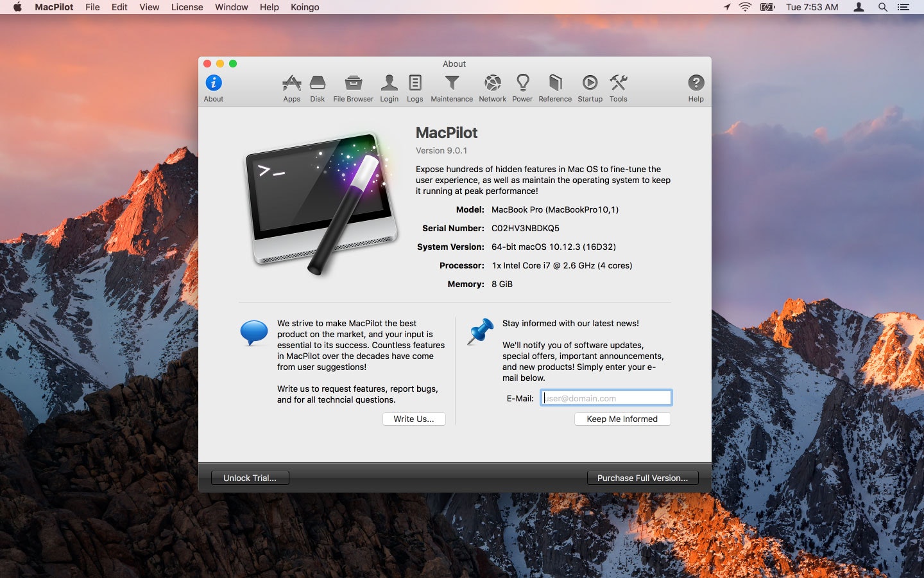
Task: Return to the About section
Action: click(213, 87)
